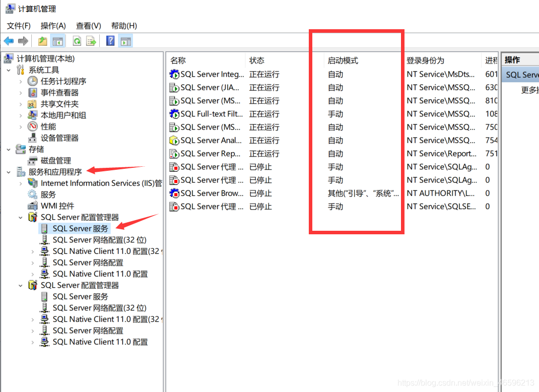Expand the 性能 node
Viewport: 539px width, 392px height.
coord(21,127)
